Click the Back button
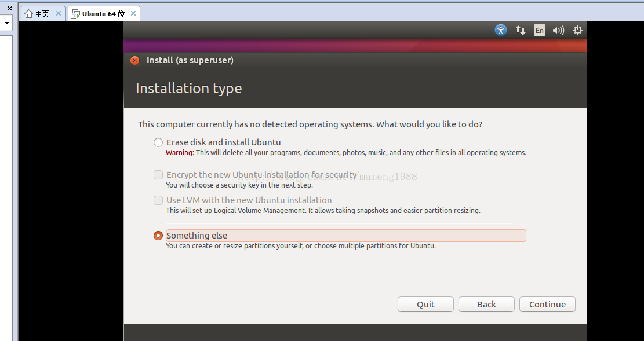 (486, 304)
